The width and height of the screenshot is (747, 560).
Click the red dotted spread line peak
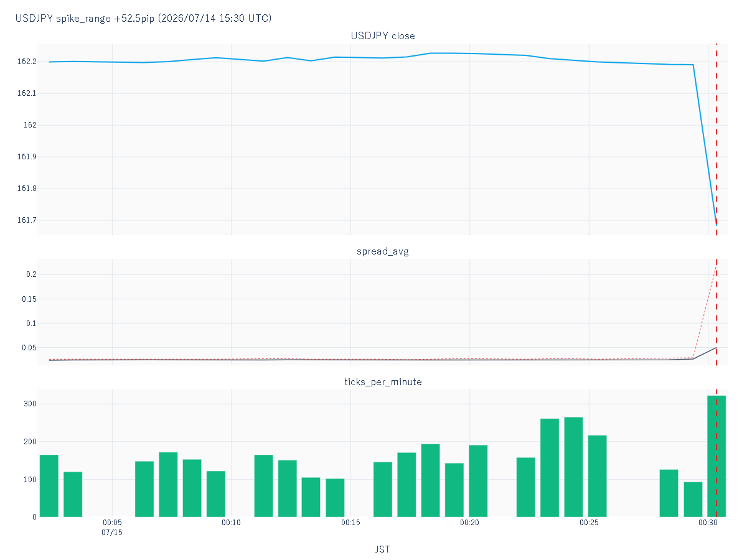[x=716, y=266]
